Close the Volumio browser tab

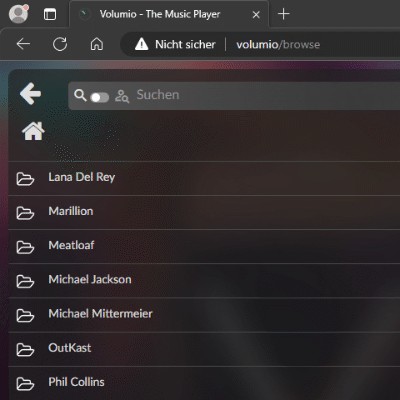click(x=256, y=15)
